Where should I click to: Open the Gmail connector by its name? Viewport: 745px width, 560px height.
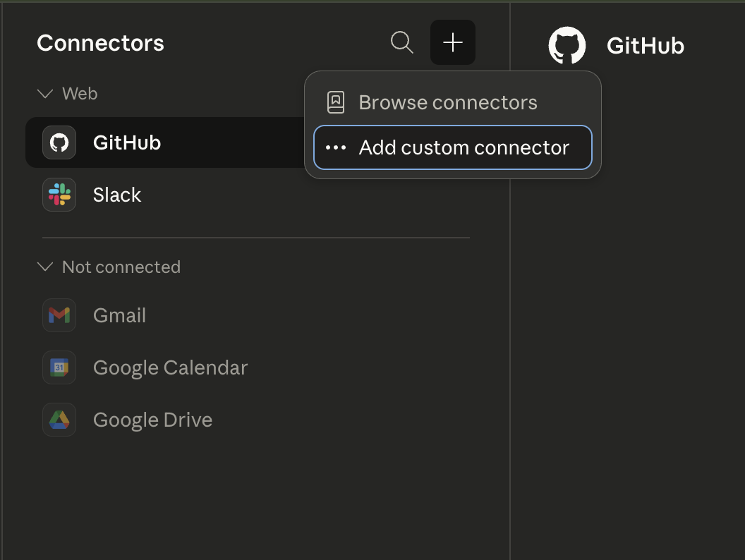[x=119, y=315]
